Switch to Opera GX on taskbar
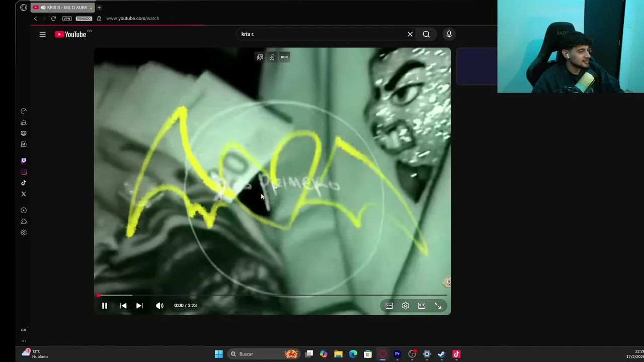This screenshot has height=362, width=644. [383, 354]
